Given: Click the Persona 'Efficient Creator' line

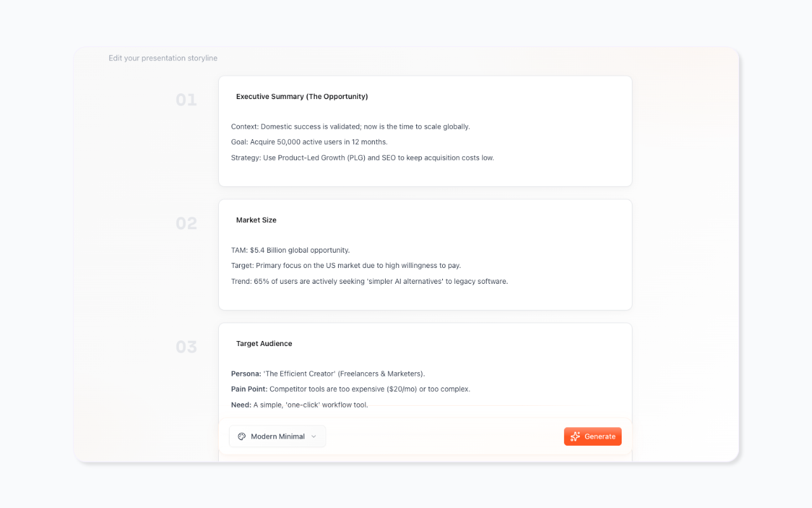Looking at the screenshot, I should [x=327, y=374].
